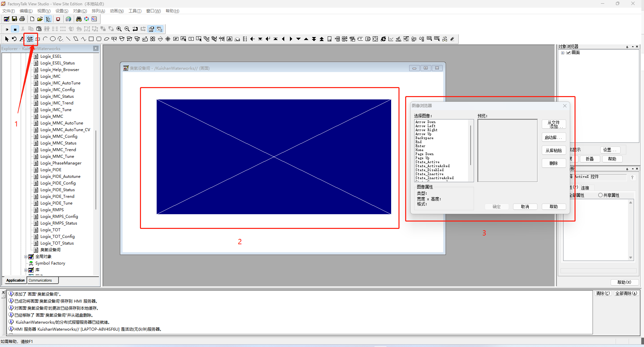Select the Polyline zigzag tool
This screenshot has width=644, height=347.
coord(84,39)
